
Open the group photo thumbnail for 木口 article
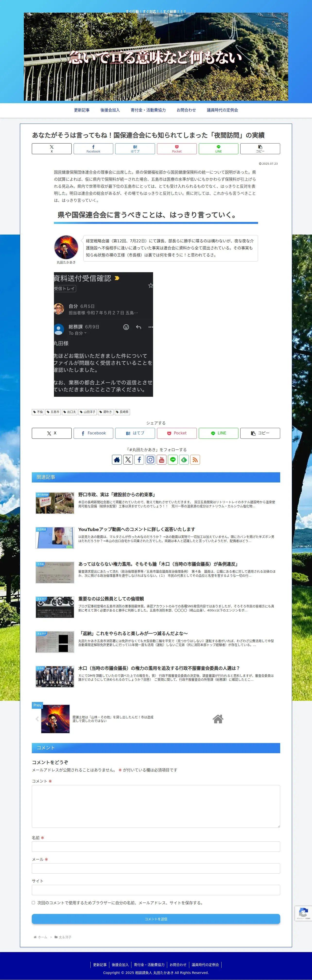pos(55,676)
